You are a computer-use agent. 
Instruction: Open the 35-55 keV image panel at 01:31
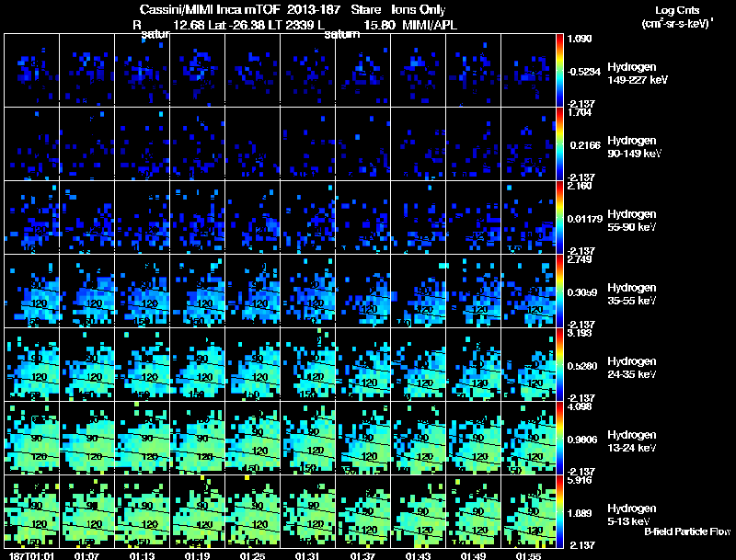[x=307, y=291]
